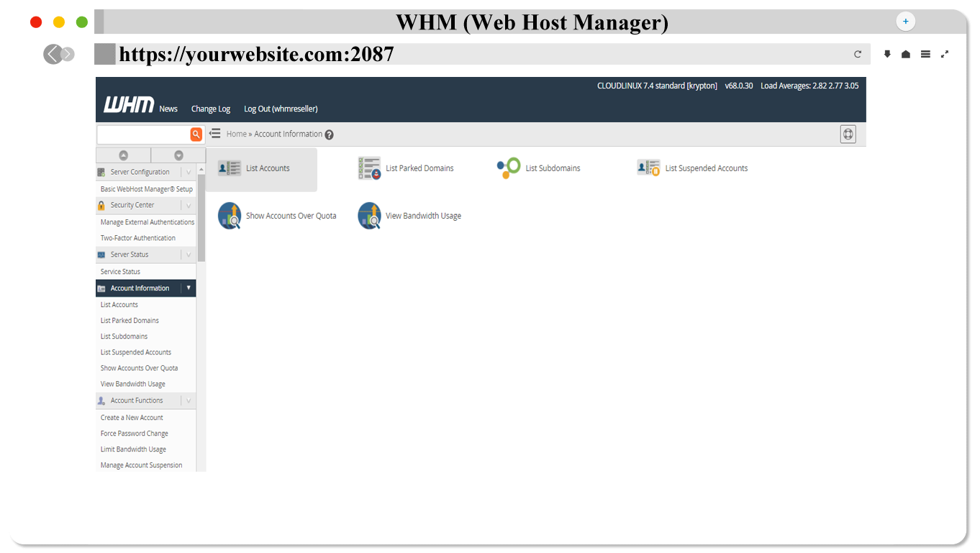Click the sidebar vertical scrollbar
Viewport: 980px width, 553px height.
[x=201, y=217]
